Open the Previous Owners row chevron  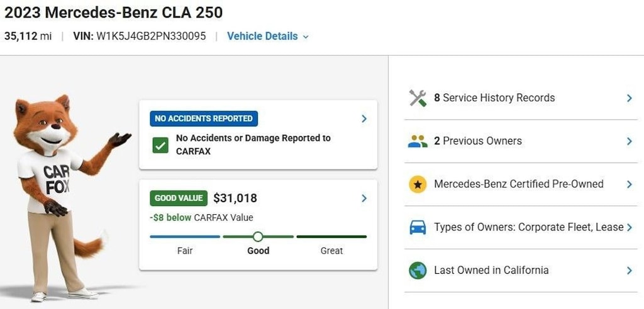click(x=629, y=141)
